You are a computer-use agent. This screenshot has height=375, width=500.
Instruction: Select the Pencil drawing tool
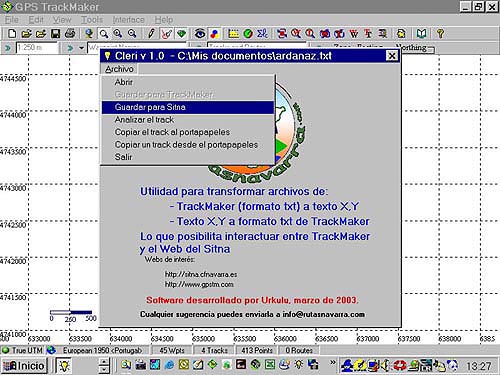(x=151, y=34)
